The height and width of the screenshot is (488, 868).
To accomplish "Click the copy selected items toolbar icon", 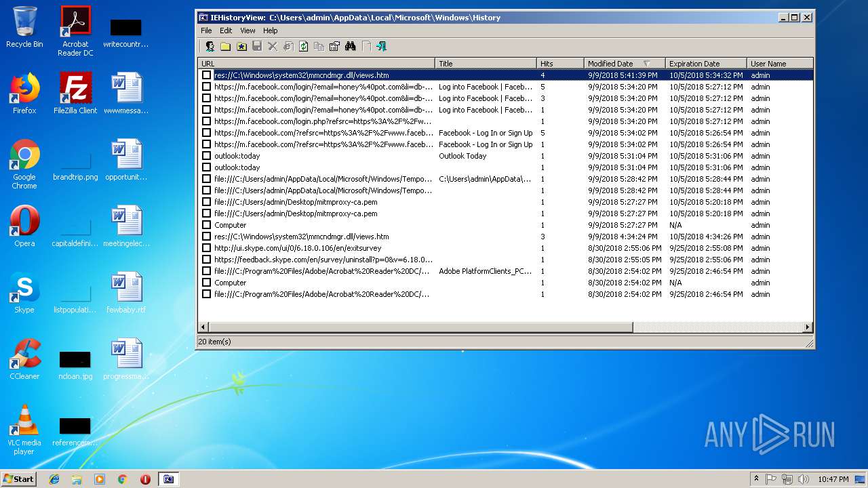I will (319, 46).
